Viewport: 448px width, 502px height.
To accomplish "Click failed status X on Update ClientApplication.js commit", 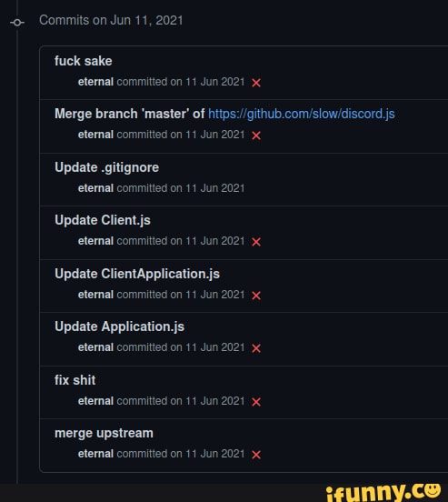I will [256, 296].
